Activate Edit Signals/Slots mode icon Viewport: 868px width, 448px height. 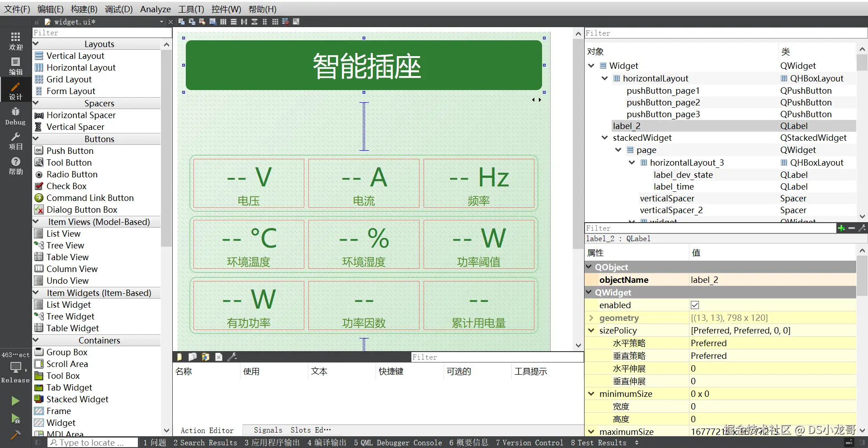192,22
